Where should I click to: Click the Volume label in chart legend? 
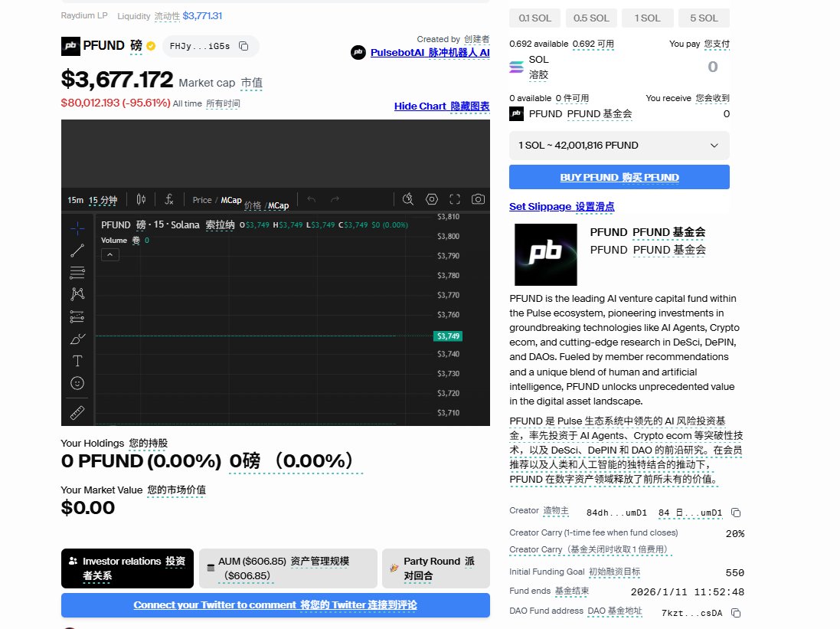113,241
